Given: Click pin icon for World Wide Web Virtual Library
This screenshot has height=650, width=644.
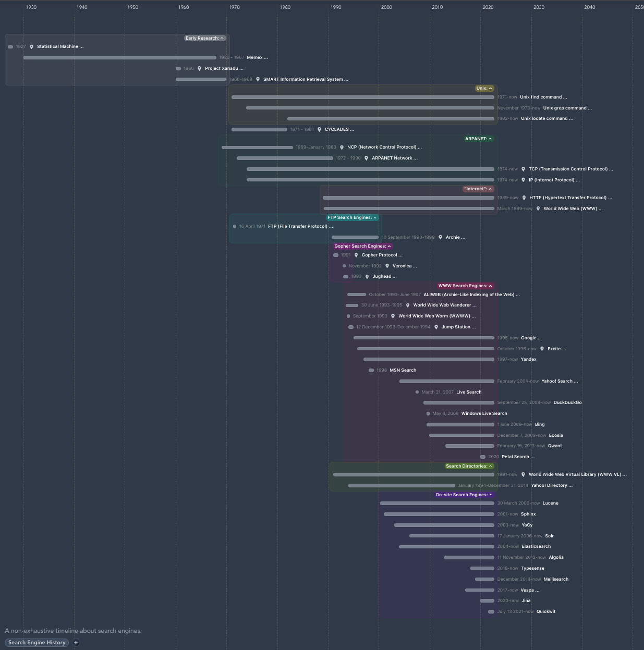Looking at the screenshot, I should (523, 475).
